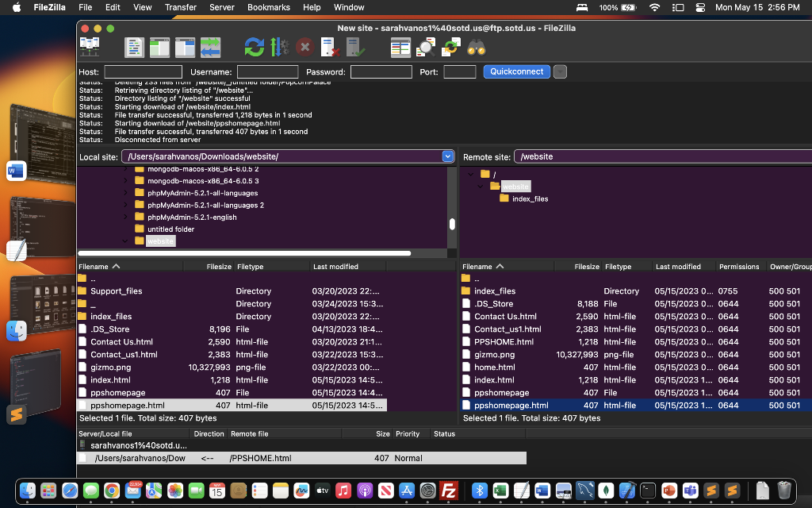Viewport: 812px width, 508px height.
Task: Open the file search dialog
Action: tap(476, 47)
